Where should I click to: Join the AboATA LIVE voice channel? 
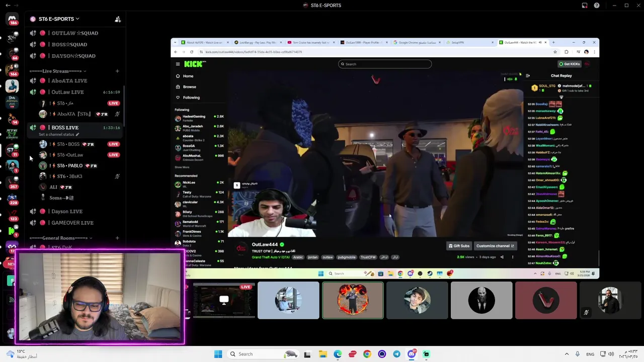(75, 80)
